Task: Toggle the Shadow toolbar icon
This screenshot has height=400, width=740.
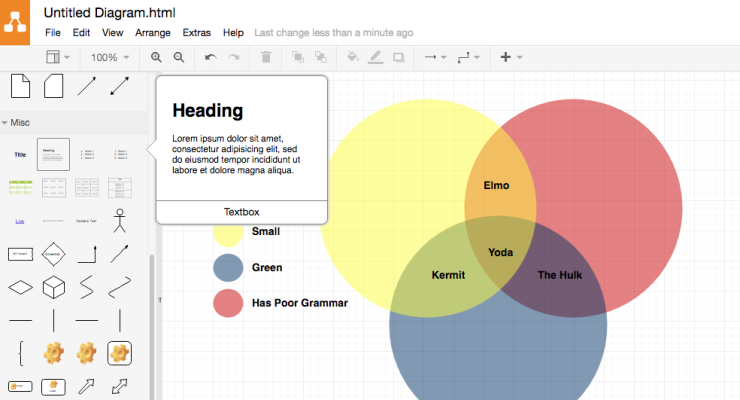Action: click(398, 58)
